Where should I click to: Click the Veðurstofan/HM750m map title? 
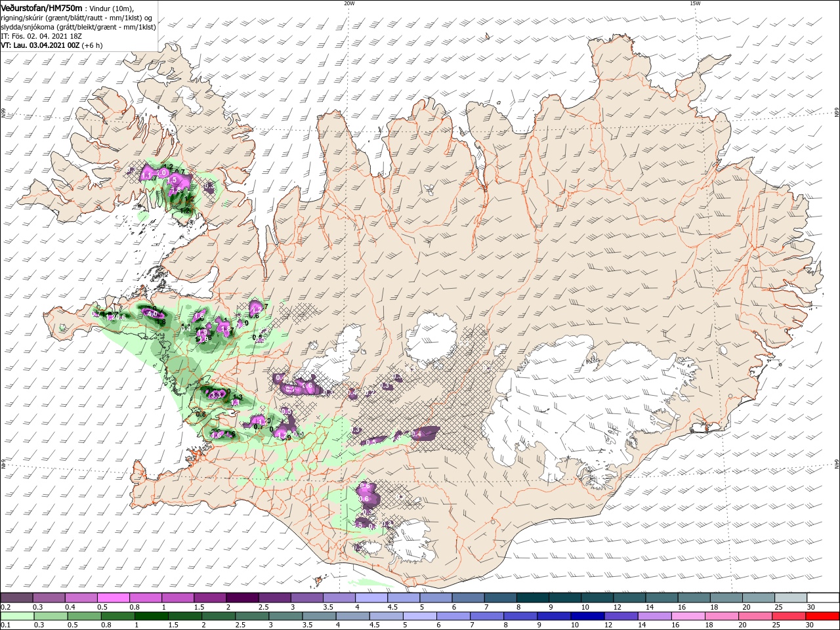pos(41,7)
